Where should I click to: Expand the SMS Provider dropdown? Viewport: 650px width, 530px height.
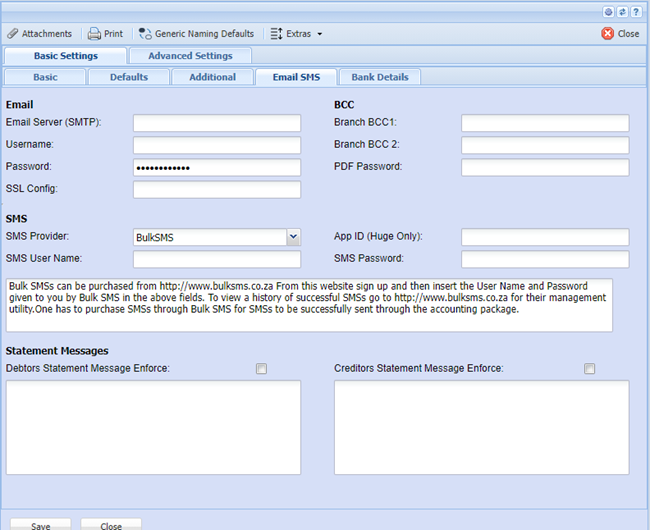(x=293, y=237)
